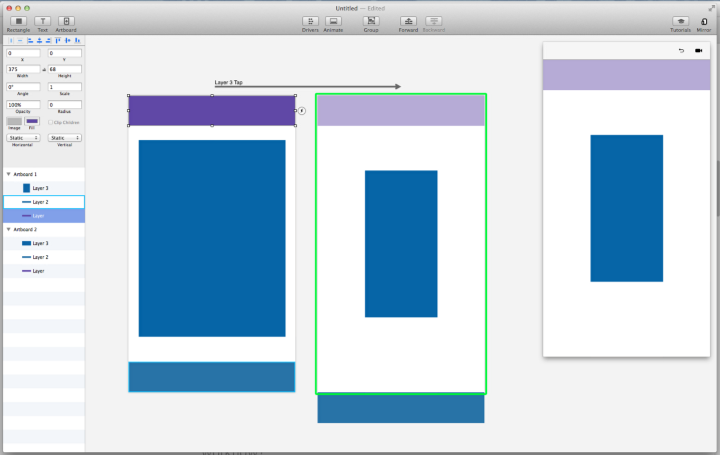Tap the blue rectangle in preview window
This screenshot has height=455, width=720.
[626, 208]
